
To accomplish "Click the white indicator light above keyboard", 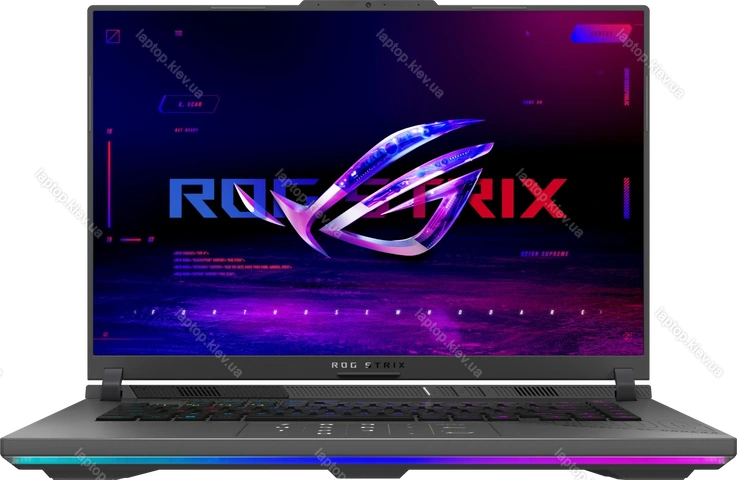I will click(x=429, y=389).
